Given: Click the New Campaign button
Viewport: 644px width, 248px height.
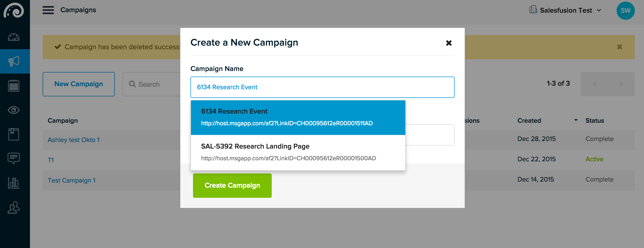Looking at the screenshot, I should coord(79,84).
